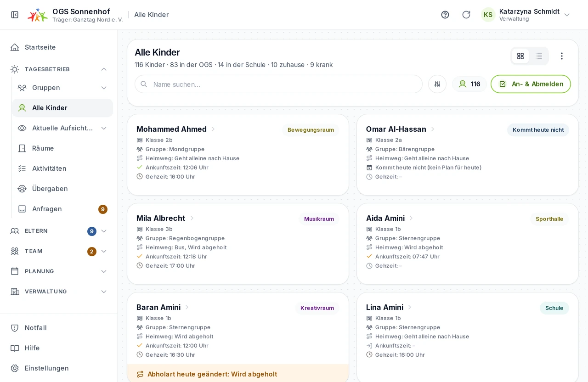Screen dimensions: 588x382
Task: Open the Notfall page
Action: tap(59, 328)
